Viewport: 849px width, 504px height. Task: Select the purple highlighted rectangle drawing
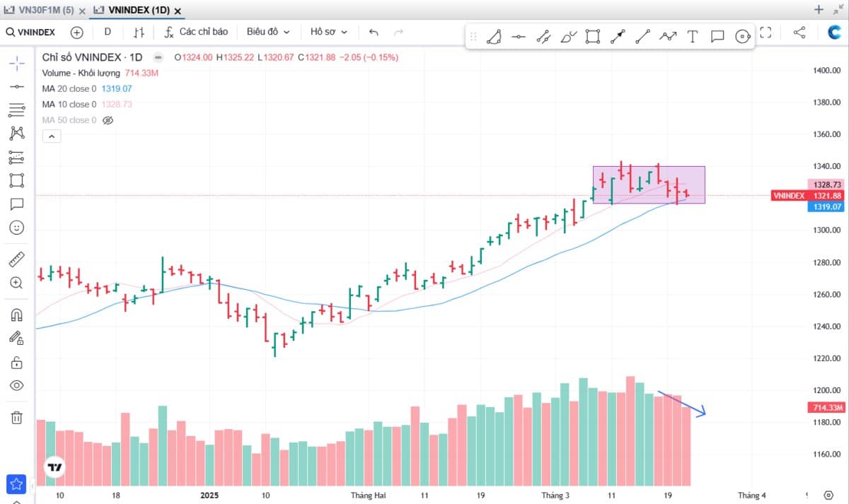click(x=649, y=185)
